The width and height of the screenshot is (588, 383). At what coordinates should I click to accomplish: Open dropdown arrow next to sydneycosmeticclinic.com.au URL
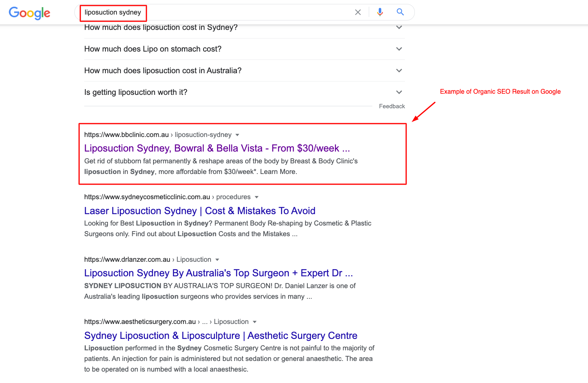[257, 197]
